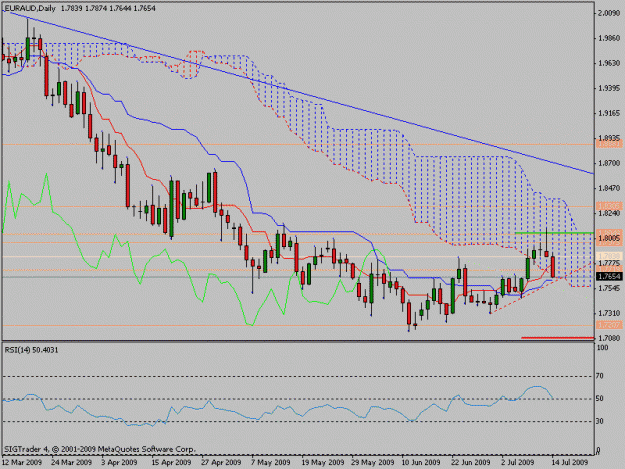Click the 27 Apr 2009 date label
625x469 pixels.
coord(221,462)
